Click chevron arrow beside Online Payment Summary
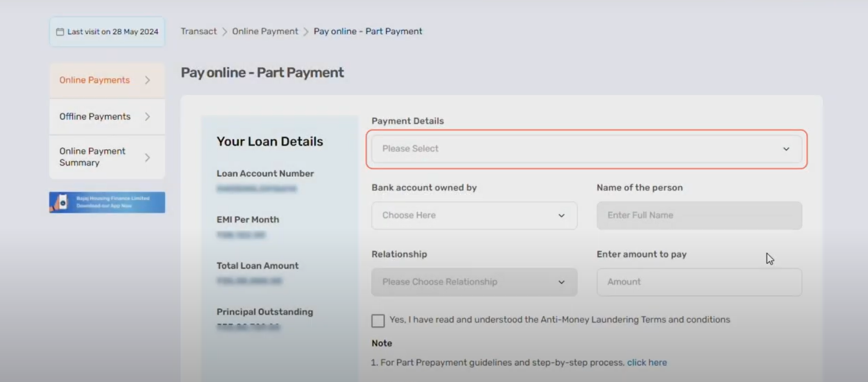The width and height of the screenshot is (868, 382). click(147, 158)
